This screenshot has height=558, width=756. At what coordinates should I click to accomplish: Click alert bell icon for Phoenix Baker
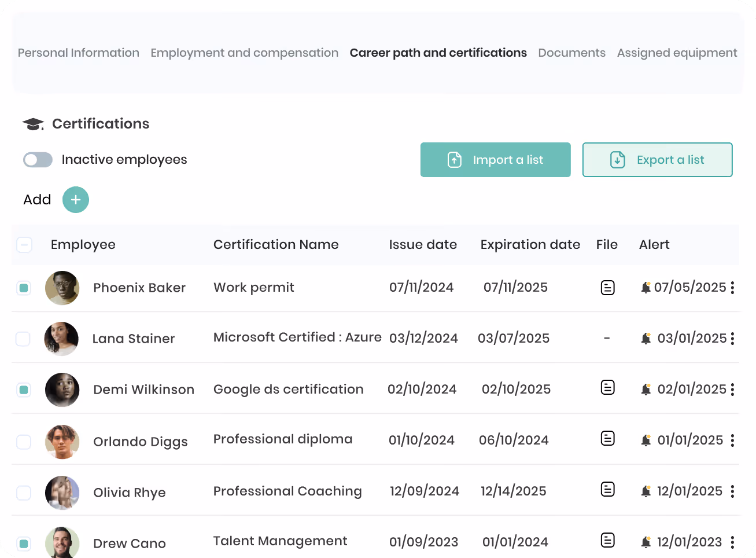(x=646, y=287)
